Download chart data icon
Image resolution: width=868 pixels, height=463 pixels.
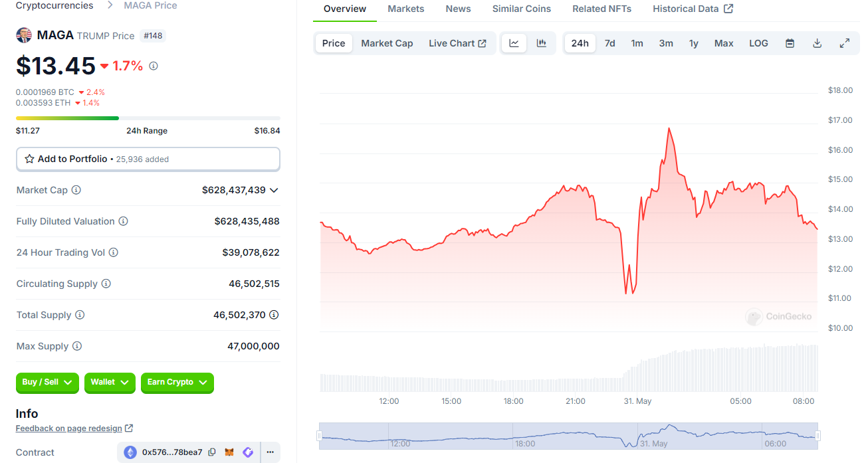(x=817, y=43)
